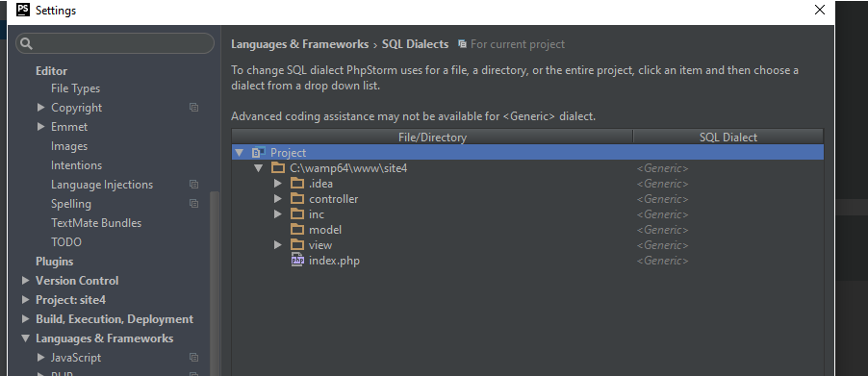Click the controller folder icon

[x=297, y=198]
